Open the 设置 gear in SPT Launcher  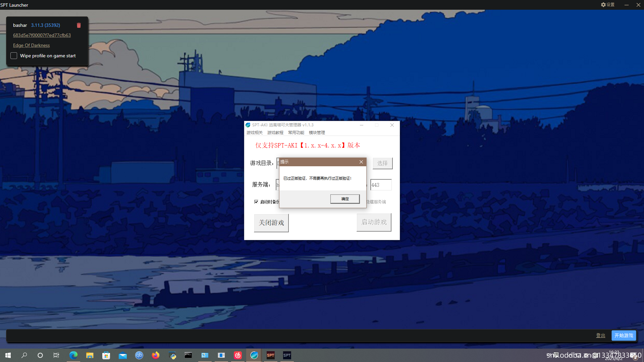point(608,5)
